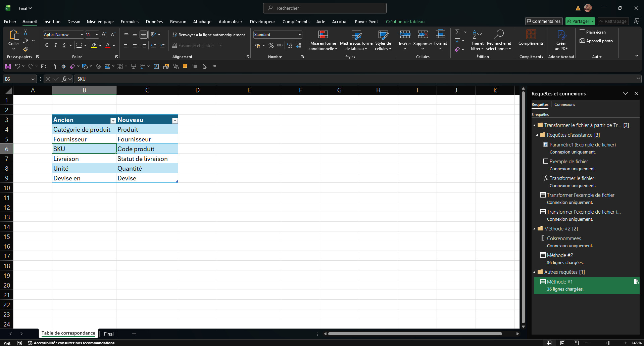Open the Ancien column filter dropdown
This screenshot has height=346, width=644.
113,121
